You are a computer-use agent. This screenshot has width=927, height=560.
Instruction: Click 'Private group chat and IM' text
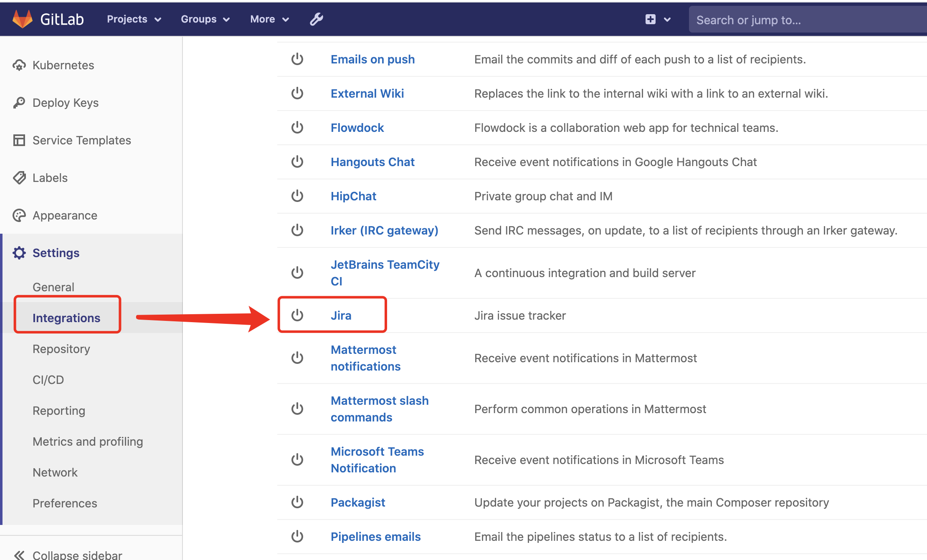coord(543,196)
